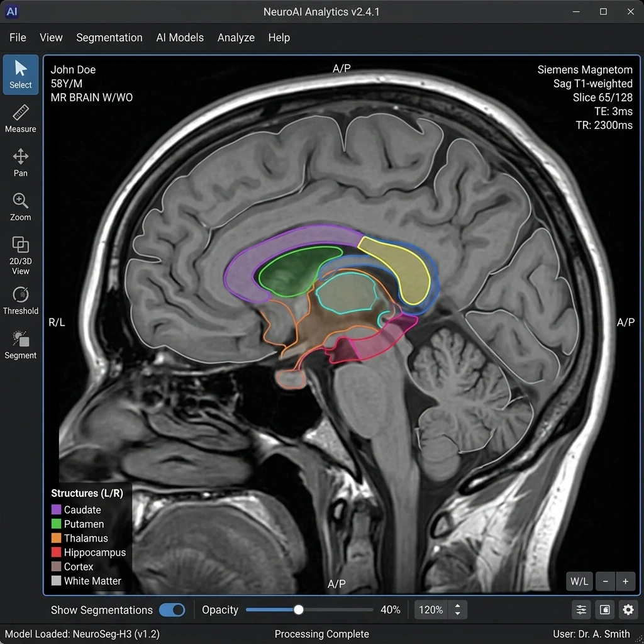
Task: Open the Analyze menu
Action: 236,37
